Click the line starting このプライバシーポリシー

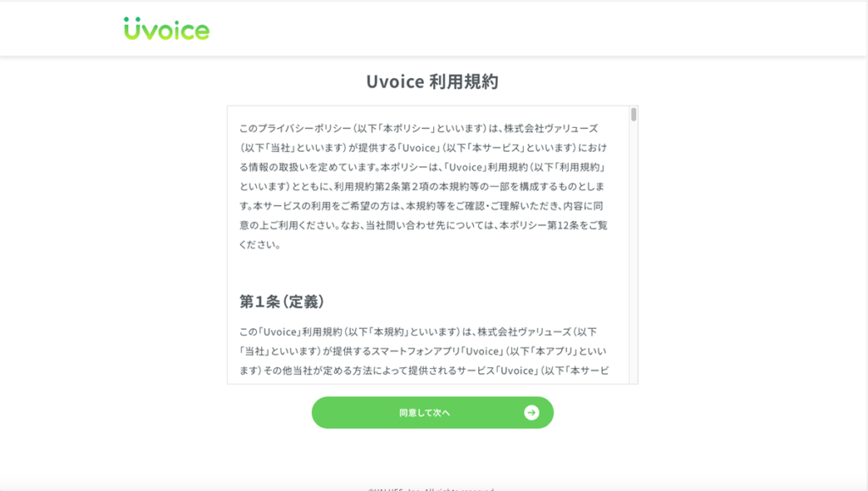(419, 128)
